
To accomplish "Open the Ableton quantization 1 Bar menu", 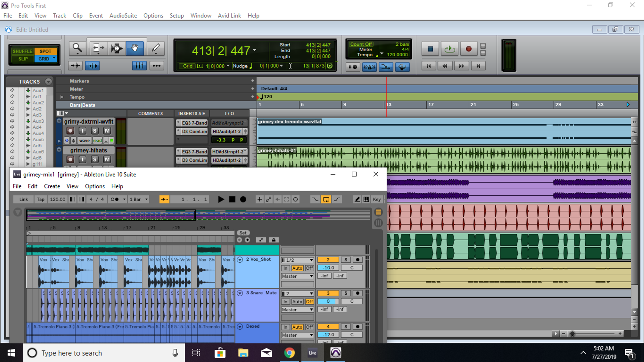I will click(139, 199).
